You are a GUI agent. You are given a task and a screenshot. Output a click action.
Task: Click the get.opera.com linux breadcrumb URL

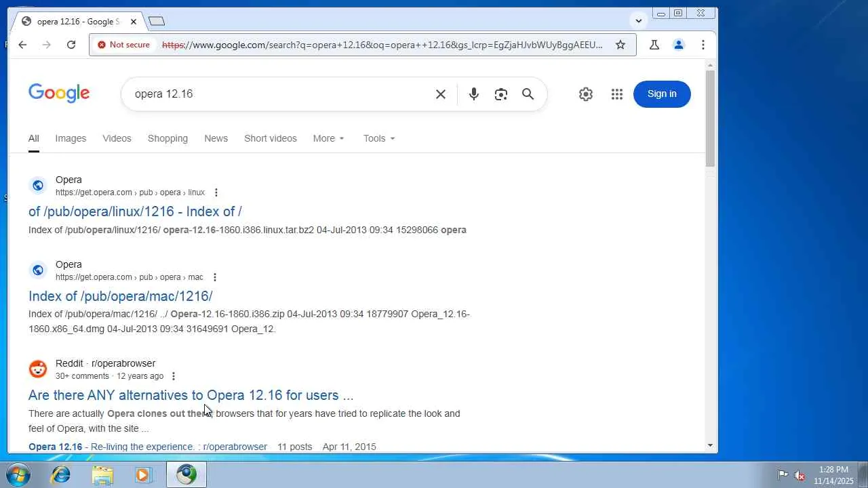click(x=130, y=192)
